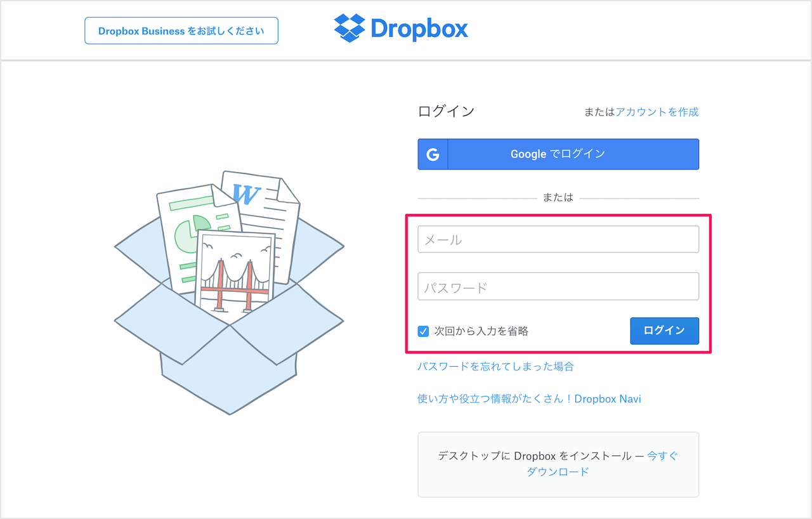Click the 今すぐダウンロード desktop install link

tap(603, 464)
